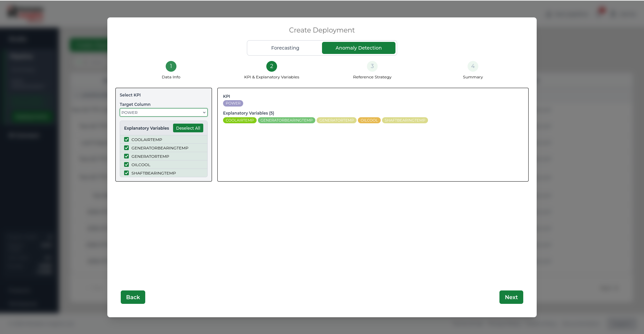Click the Data Info step label
The height and width of the screenshot is (334, 644).
coord(171,77)
